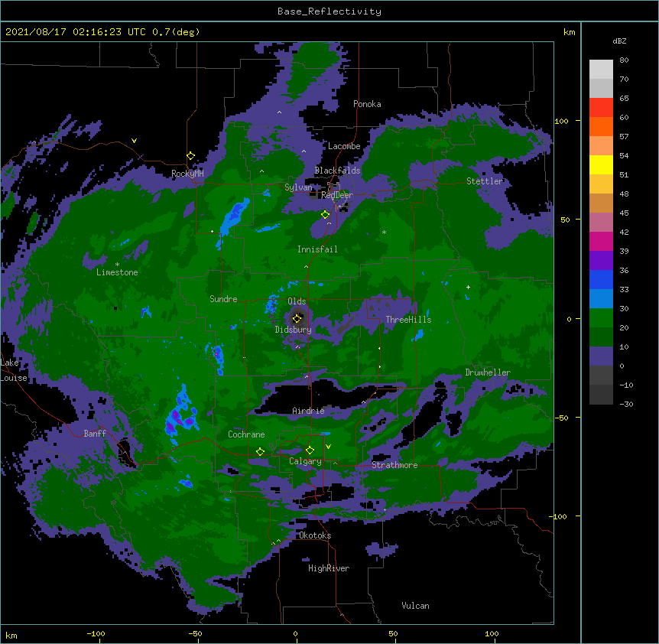Click the 80 value at the legend top
The height and width of the screenshot is (644, 659).
click(624, 60)
